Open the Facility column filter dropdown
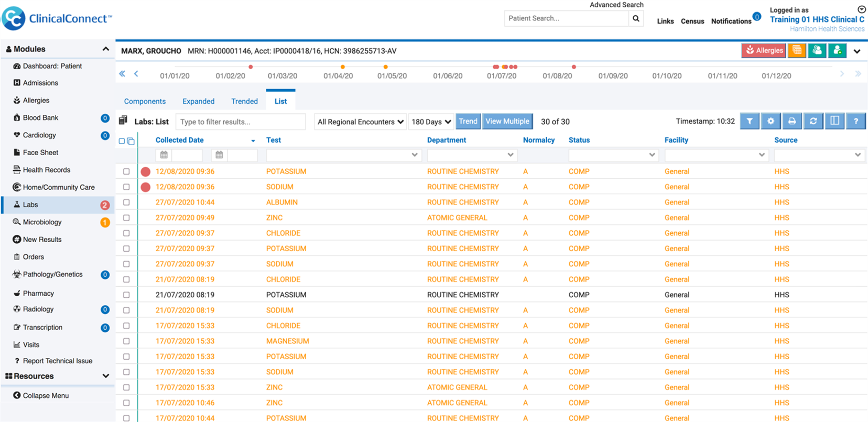 (717, 155)
